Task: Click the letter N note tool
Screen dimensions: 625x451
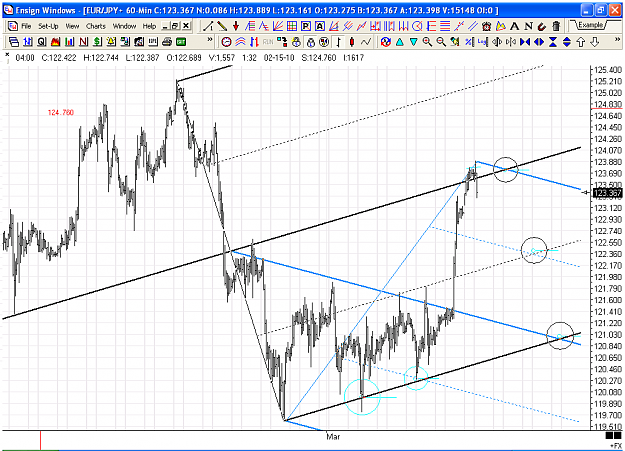Action: pyautogui.click(x=528, y=26)
